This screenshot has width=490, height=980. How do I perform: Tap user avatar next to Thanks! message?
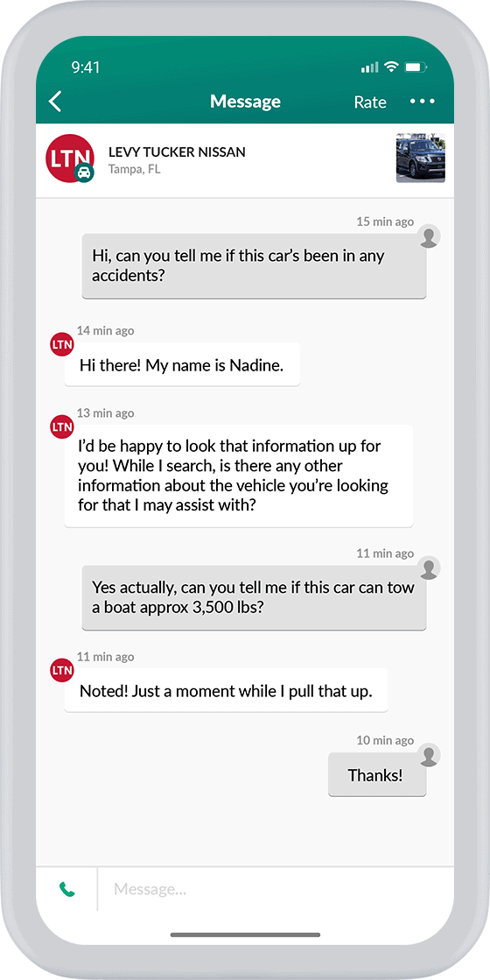click(429, 755)
